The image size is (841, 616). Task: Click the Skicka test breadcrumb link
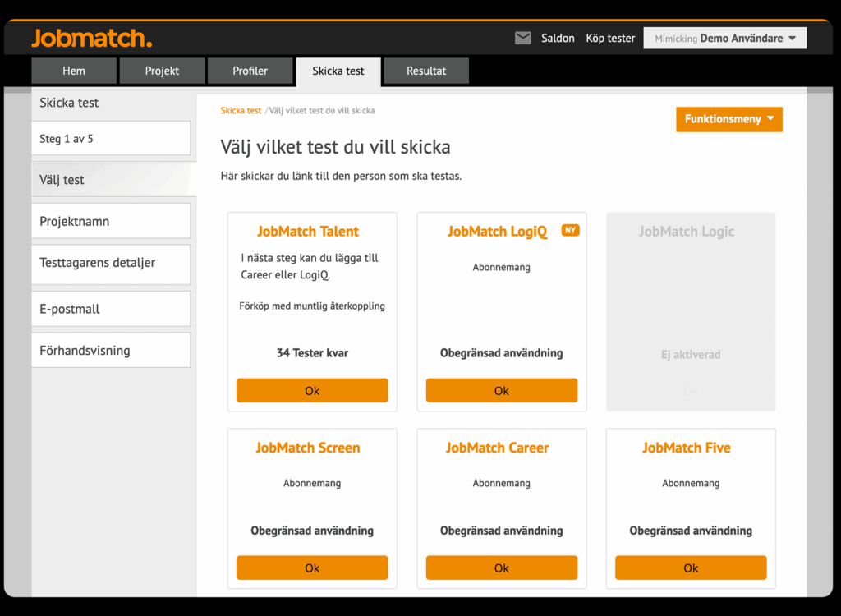point(241,111)
